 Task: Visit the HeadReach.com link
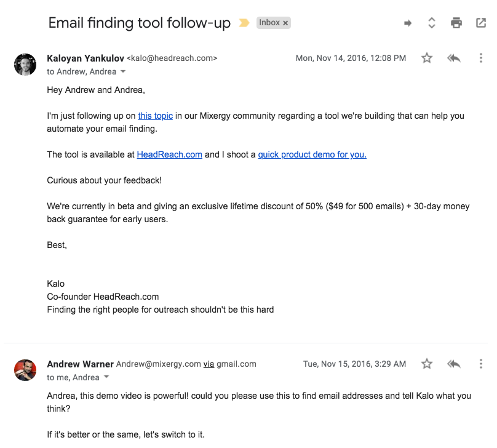point(169,154)
